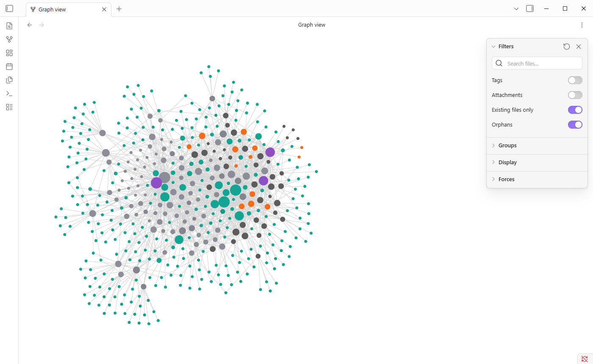Create a new canvas from the ribbon

point(9,53)
